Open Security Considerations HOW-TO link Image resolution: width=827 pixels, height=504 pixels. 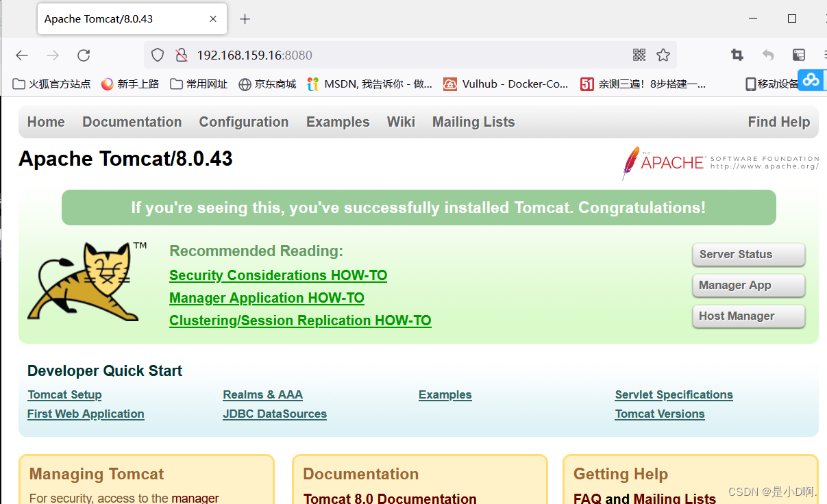[x=278, y=275]
